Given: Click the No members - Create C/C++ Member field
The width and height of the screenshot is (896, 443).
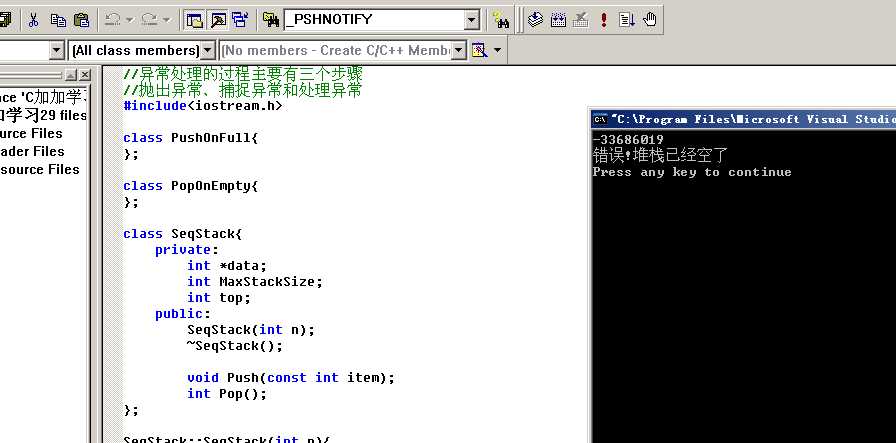Looking at the screenshot, I should (x=336, y=50).
